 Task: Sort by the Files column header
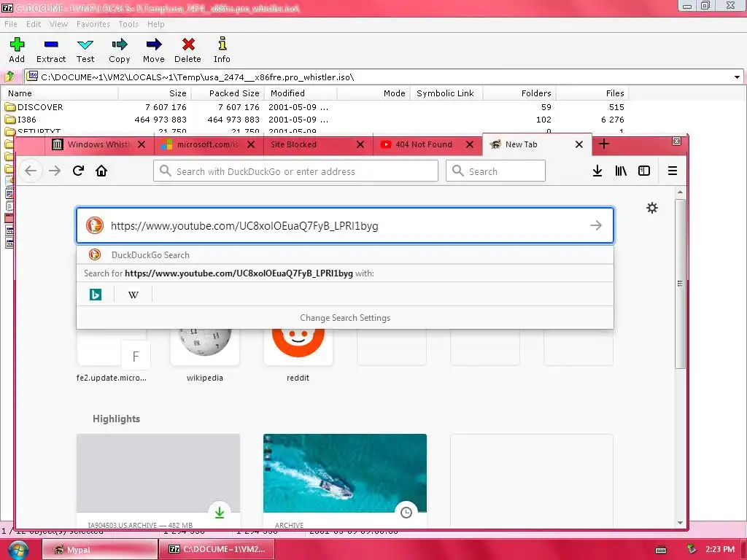592,93
